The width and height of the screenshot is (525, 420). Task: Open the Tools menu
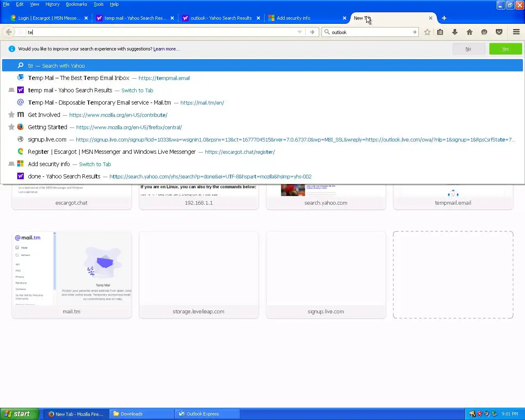pos(98,4)
